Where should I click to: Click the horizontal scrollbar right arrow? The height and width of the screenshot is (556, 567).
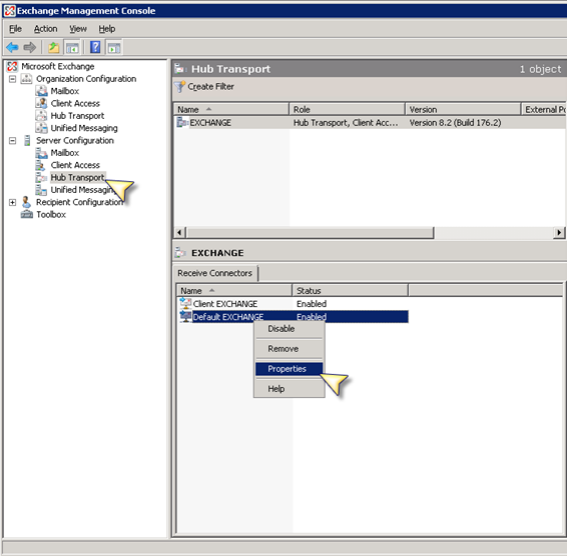pyautogui.click(x=559, y=232)
